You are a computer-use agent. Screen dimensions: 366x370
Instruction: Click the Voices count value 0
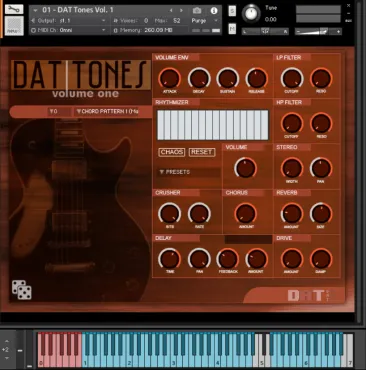[x=146, y=21]
